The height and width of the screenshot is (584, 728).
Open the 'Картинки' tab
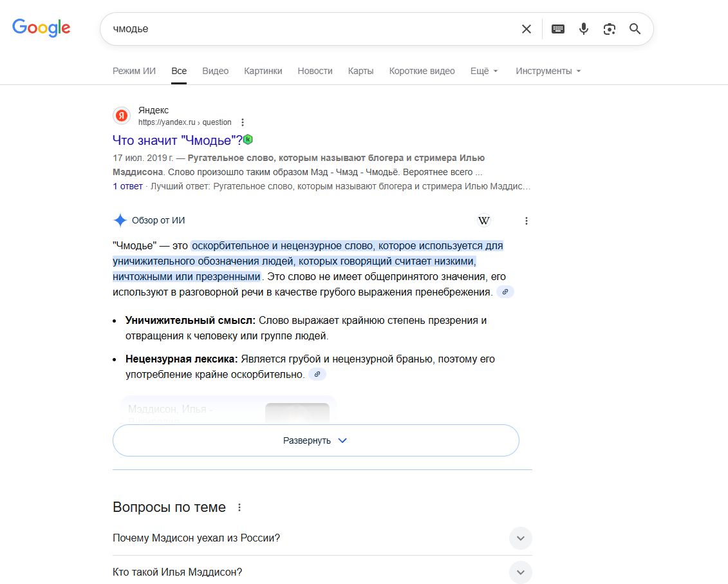(263, 71)
